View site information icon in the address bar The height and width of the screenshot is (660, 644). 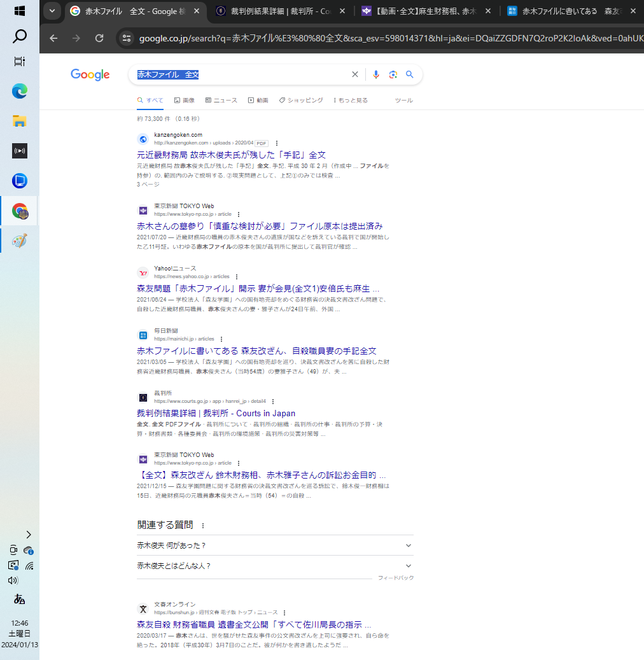pyautogui.click(x=126, y=38)
